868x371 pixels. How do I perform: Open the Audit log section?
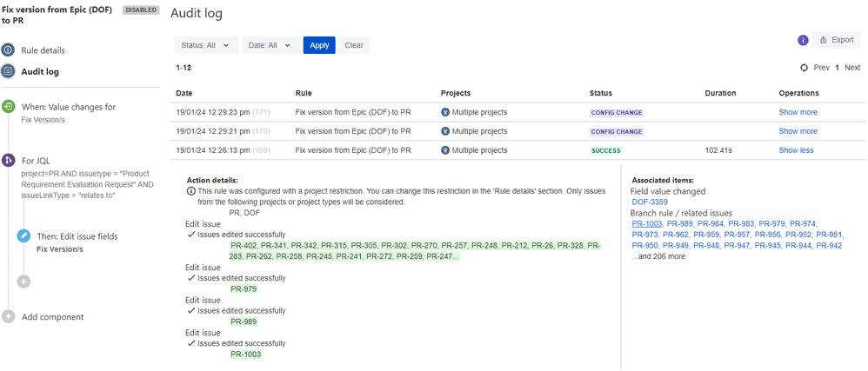(40, 71)
